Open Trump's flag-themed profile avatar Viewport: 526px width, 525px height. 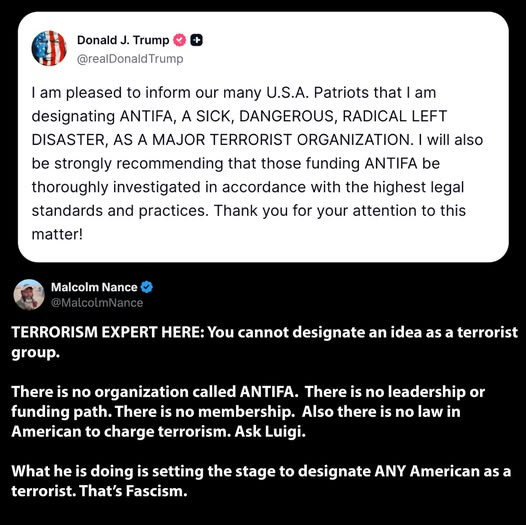49,48
